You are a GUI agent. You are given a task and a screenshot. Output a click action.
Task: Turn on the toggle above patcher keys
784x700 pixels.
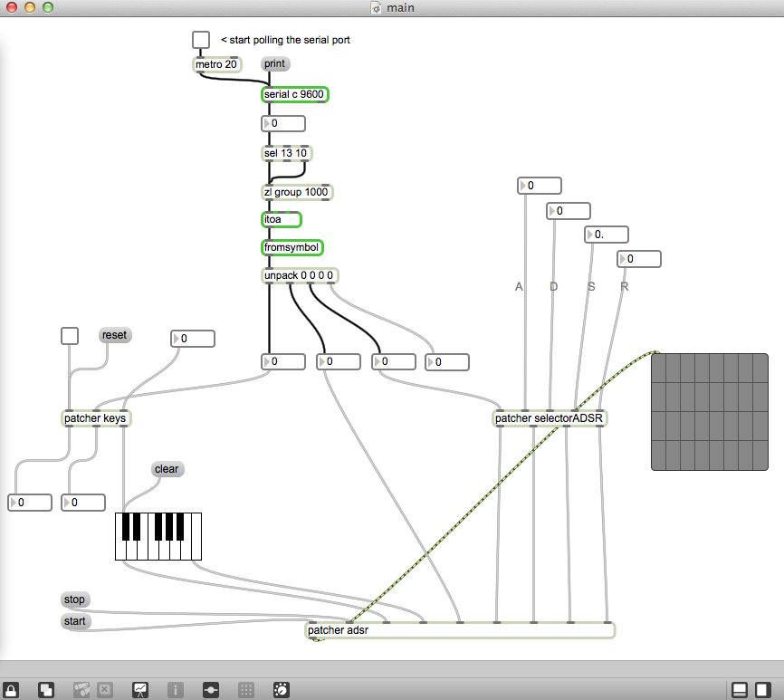coord(70,336)
